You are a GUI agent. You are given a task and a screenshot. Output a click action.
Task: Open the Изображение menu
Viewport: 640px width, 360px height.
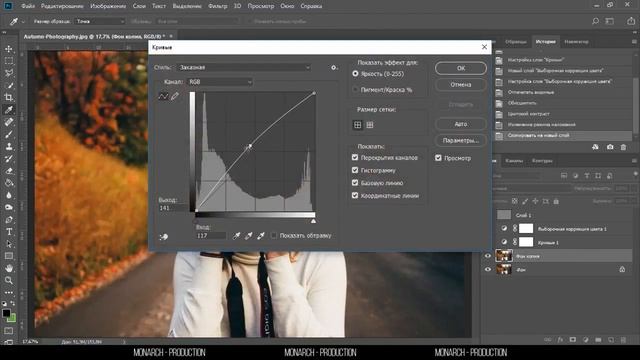108,6
